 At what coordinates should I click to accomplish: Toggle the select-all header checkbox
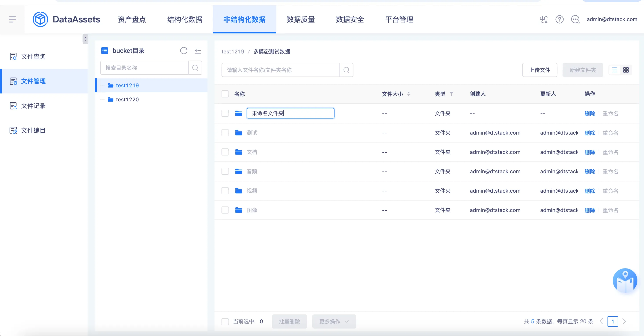[225, 94]
